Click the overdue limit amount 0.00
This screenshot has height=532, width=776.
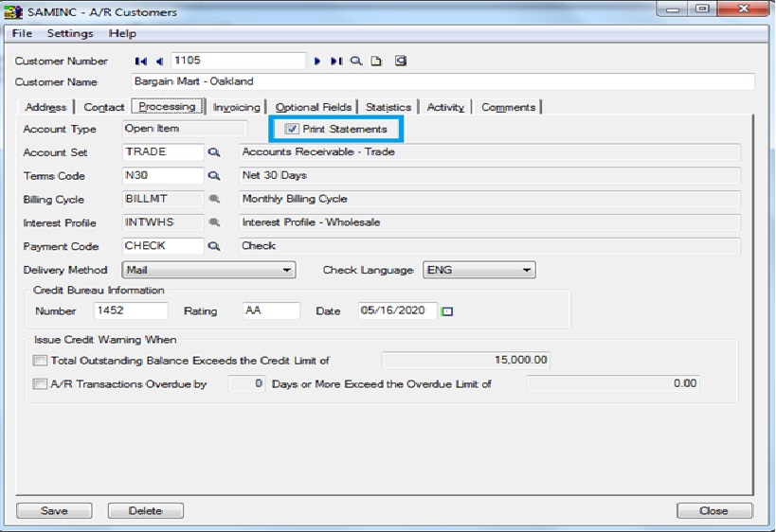(x=613, y=383)
